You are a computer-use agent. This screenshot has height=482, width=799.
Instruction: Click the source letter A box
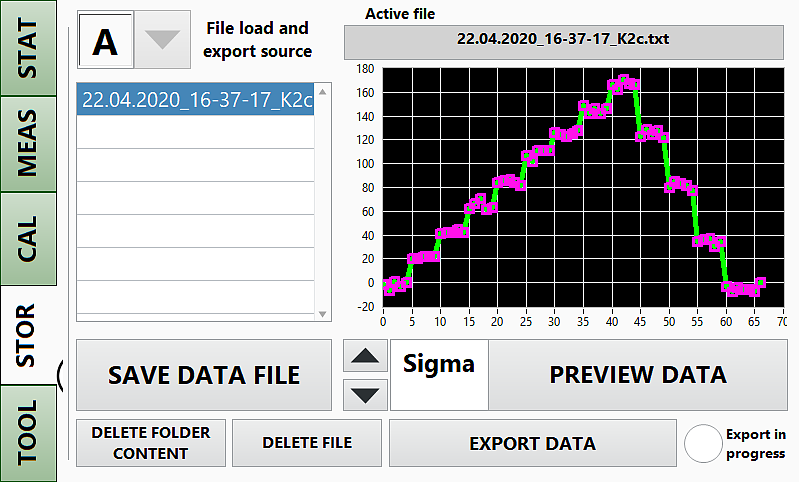105,40
